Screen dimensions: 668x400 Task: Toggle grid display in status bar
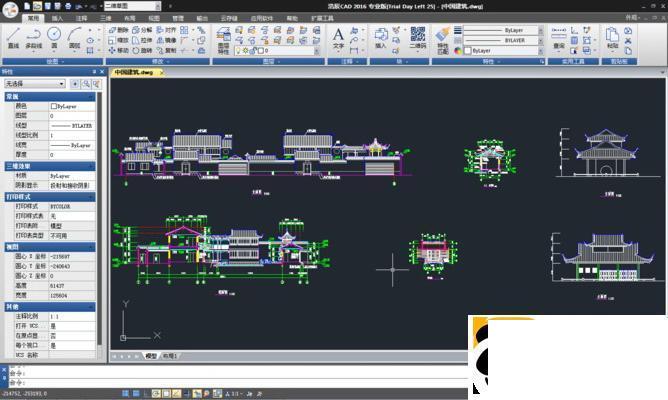point(136,394)
